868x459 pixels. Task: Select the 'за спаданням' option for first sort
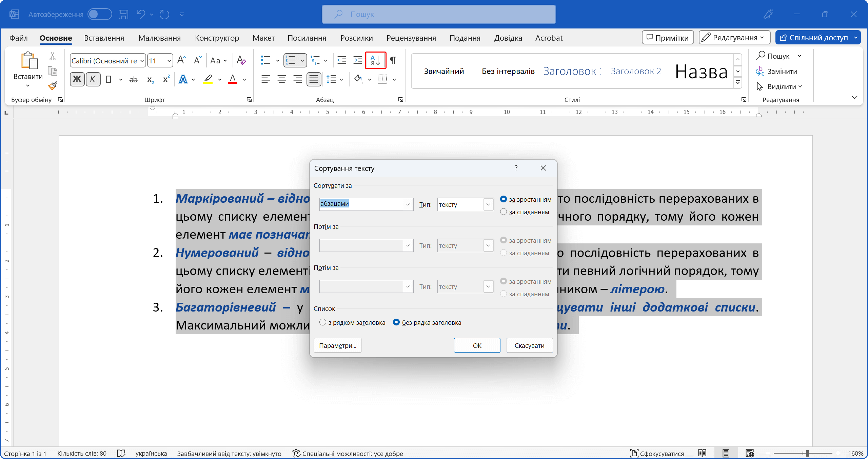pyautogui.click(x=504, y=212)
